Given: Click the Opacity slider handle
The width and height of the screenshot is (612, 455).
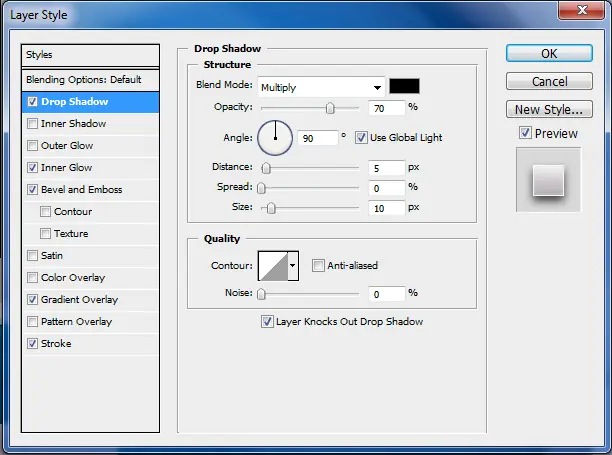Looking at the screenshot, I should (330, 108).
